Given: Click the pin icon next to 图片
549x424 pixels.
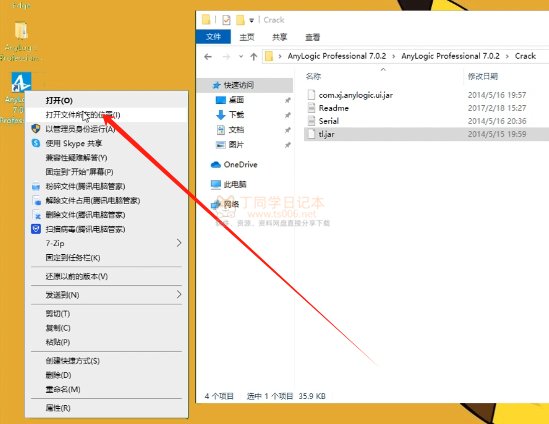Looking at the screenshot, I should [287, 145].
